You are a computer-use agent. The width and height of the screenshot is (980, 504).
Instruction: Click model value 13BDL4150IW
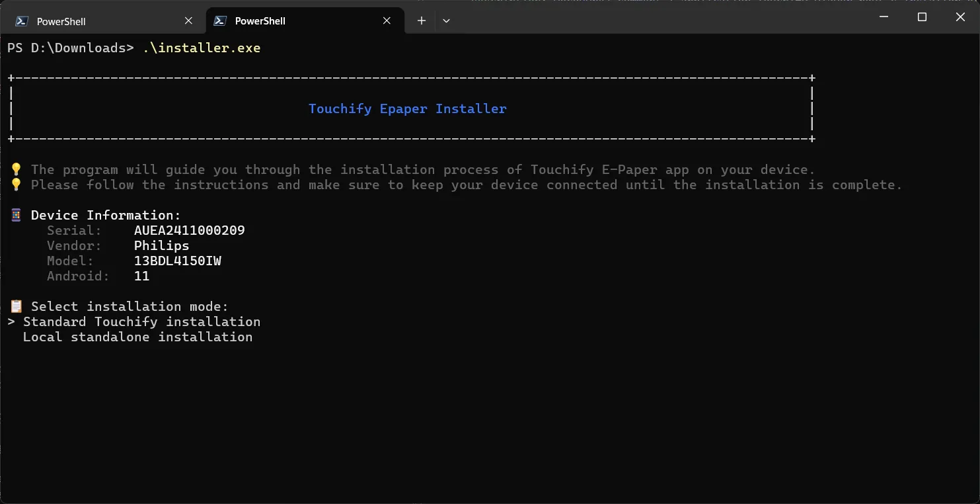coord(178,261)
